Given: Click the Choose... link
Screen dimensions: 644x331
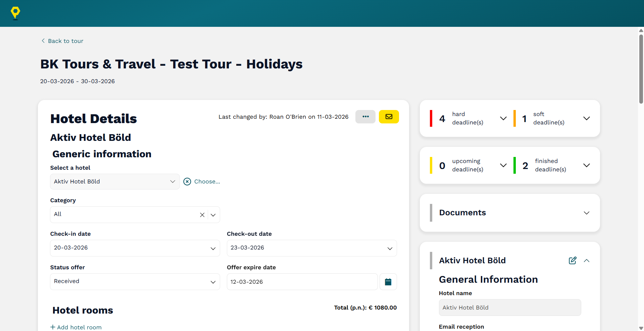Looking at the screenshot, I should click(x=207, y=181).
